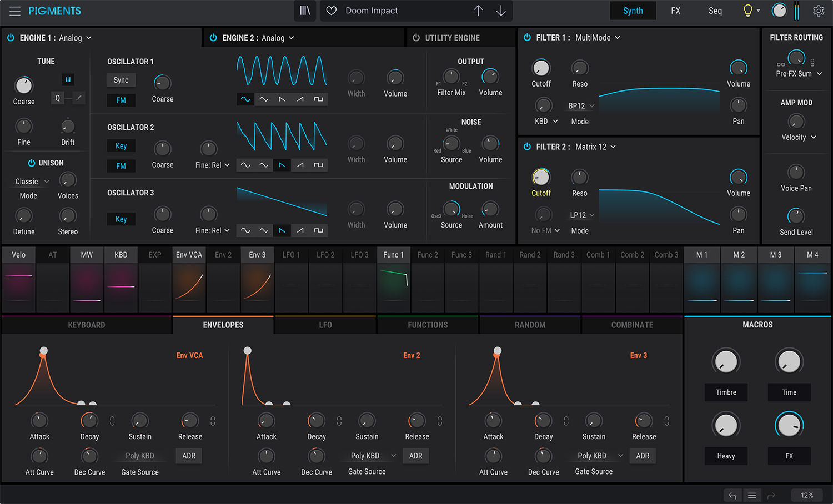Switch to the FX tab
Viewport: 833px width, 504px height.
(x=675, y=11)
